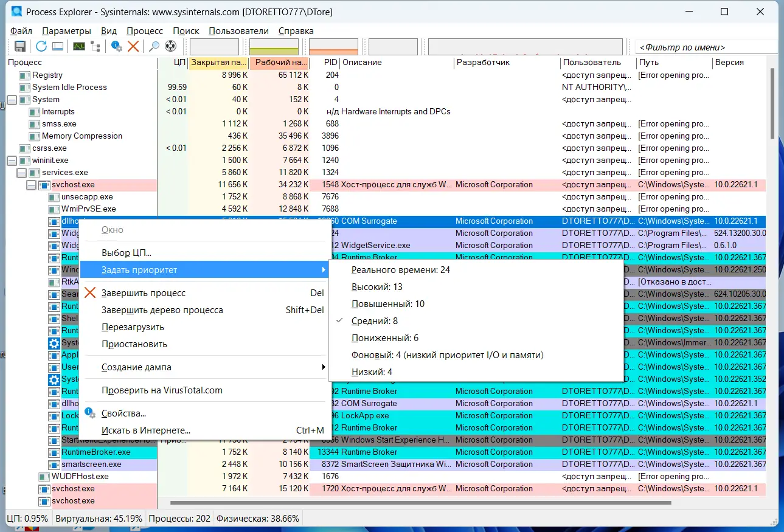Viewport: 784px width, 532px height.
Task: Click the Kill Process red X toolbar icon
Action: coord(133,46)
